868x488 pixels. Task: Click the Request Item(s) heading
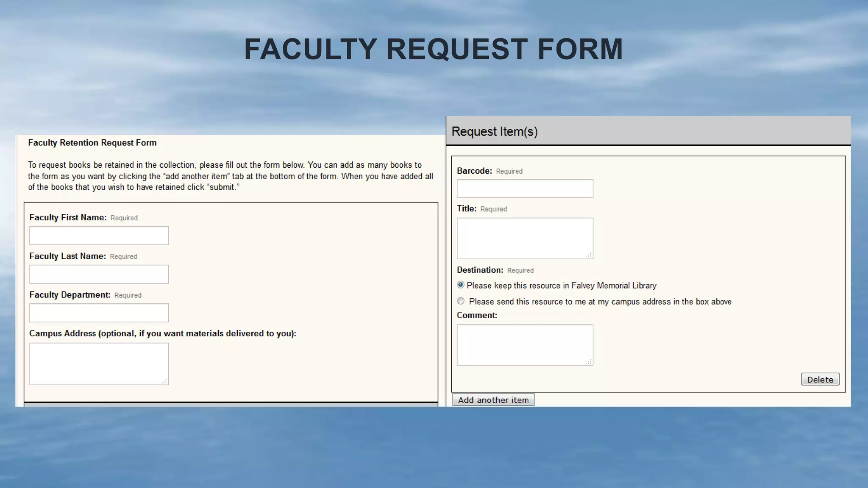coord(494,131)
